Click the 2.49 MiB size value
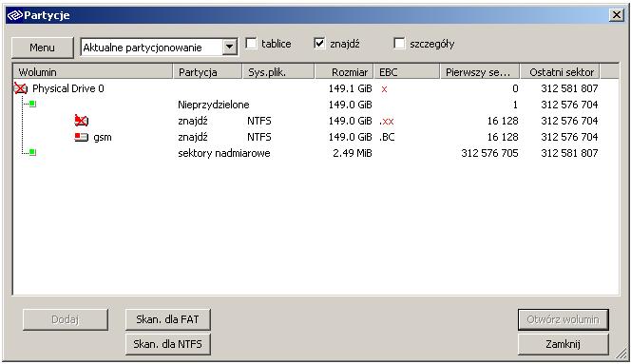Screen dimensions: 631x364 (353, 153)
